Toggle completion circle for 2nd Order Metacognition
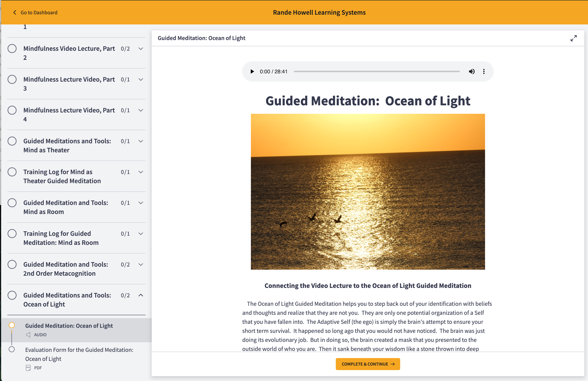 click(x=12, y=264)
